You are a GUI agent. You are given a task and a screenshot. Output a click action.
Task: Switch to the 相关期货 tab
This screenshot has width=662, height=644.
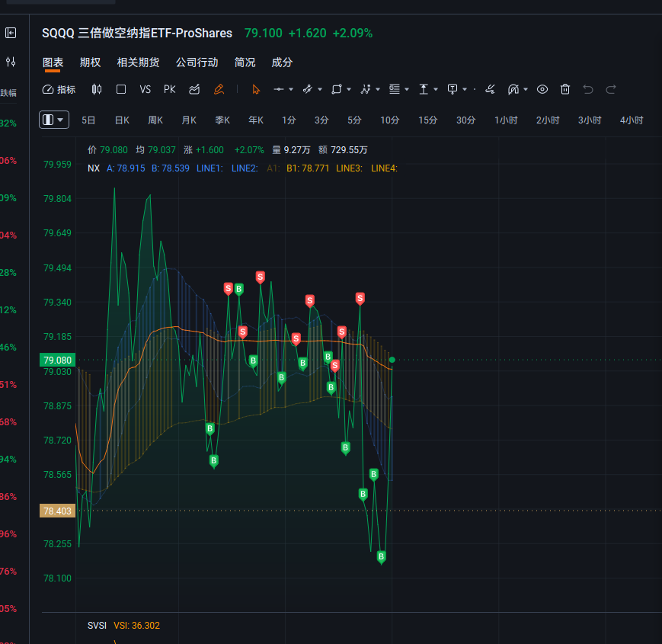click(x=138, y=62)
